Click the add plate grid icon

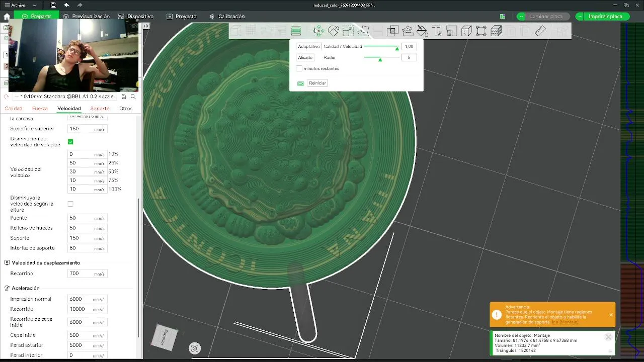(251, 31)
